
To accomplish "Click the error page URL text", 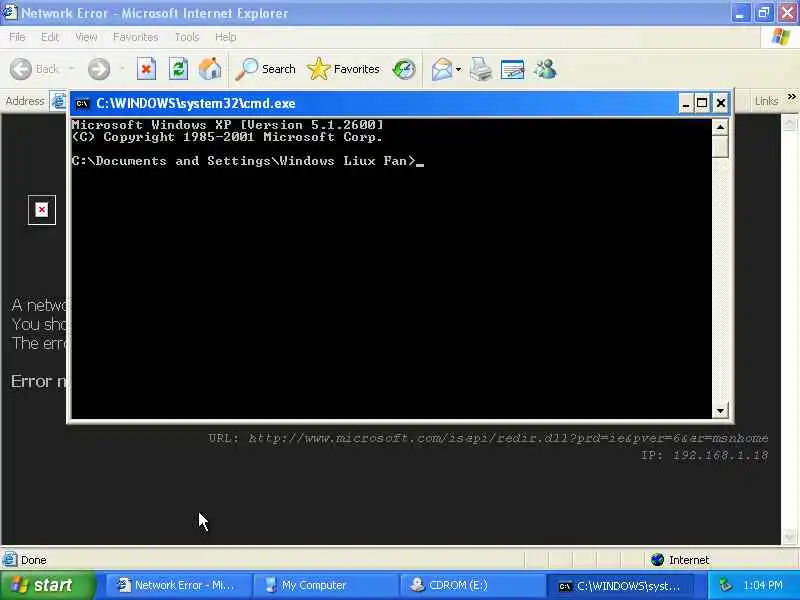I will [508, 438].
